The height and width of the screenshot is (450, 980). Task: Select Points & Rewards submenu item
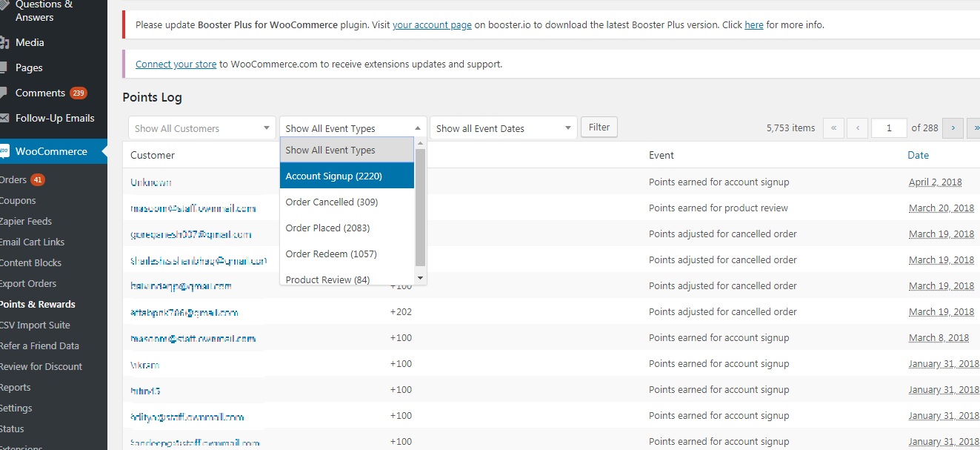(x=37, y=304)
